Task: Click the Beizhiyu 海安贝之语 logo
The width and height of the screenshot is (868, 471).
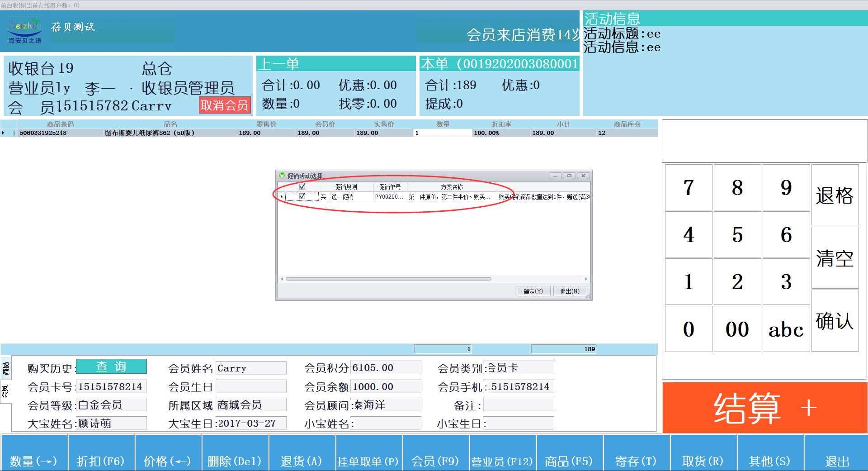Action: coord(25,31)
